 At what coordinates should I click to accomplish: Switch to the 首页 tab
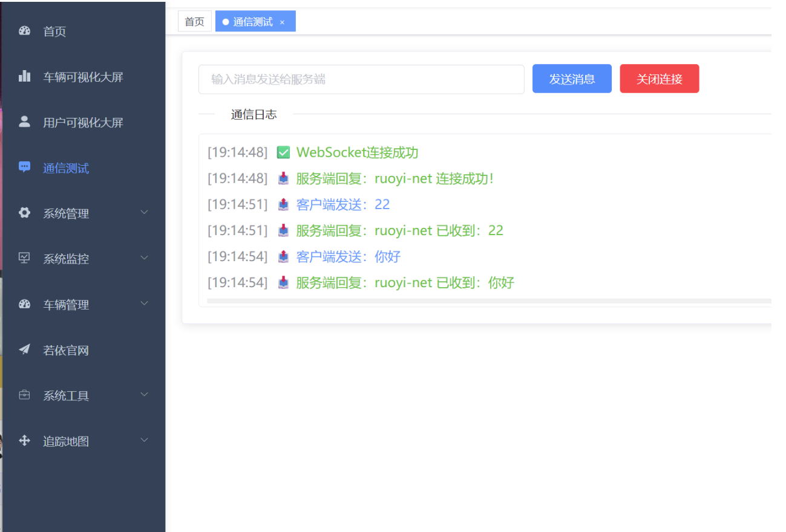(194, 22)
